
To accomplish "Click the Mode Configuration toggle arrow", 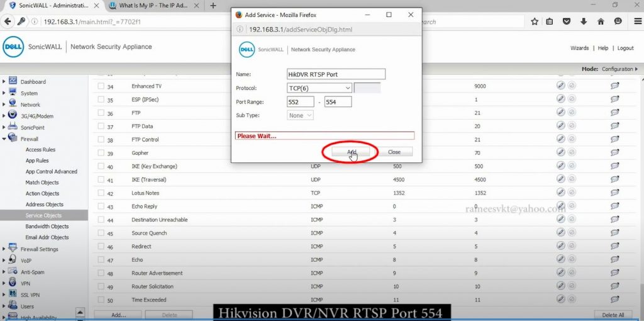I will (x=636, y=69).
